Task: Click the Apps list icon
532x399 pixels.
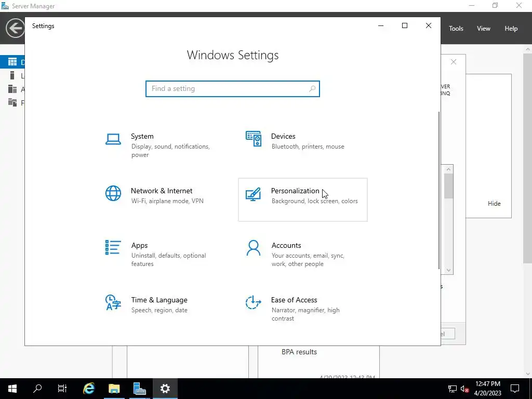Action: [113, 247]
